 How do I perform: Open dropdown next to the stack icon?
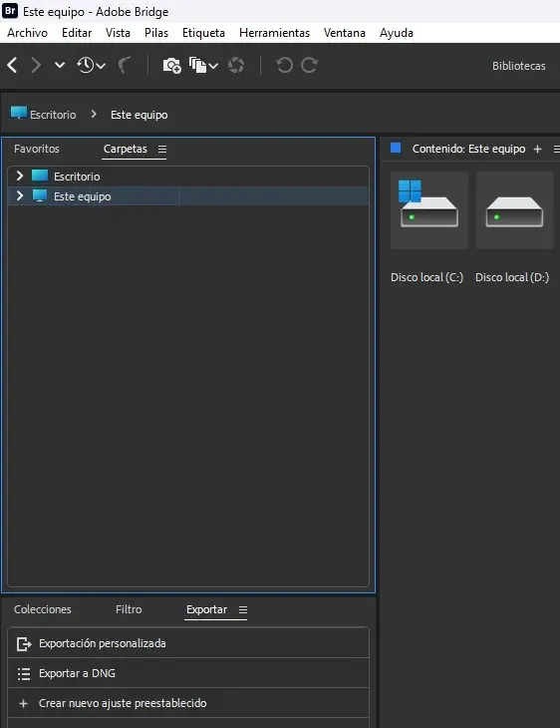coord(213,66)
